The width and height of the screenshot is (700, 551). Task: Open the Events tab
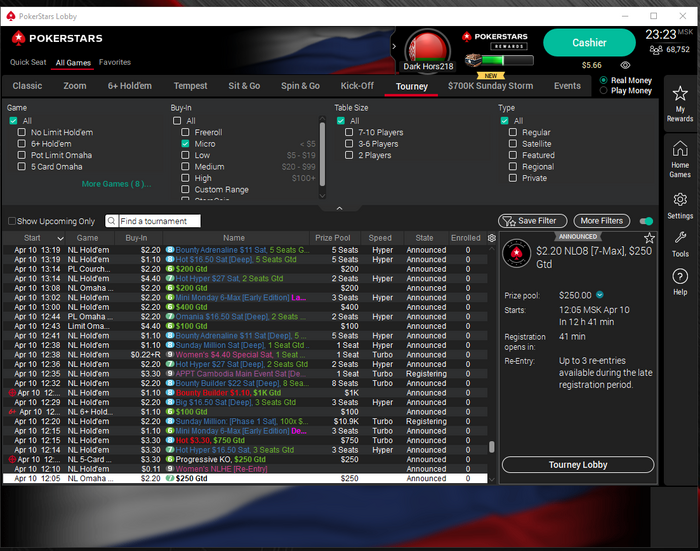click(567, 86)
